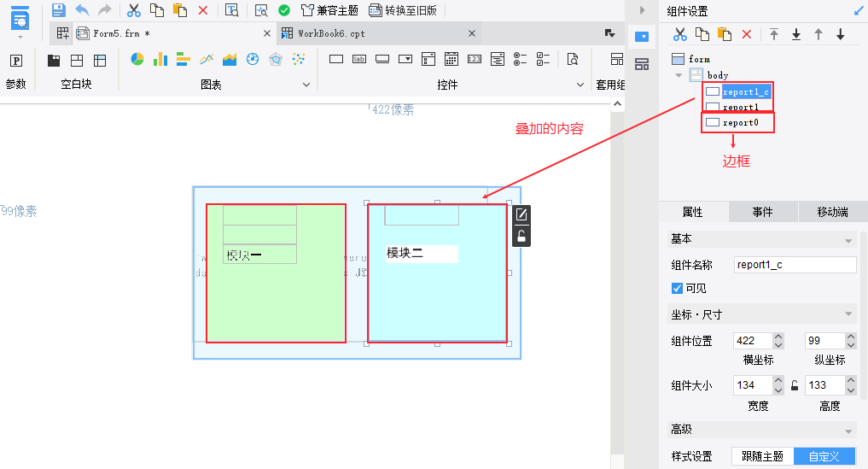This screenshot has width=868, height=469.
Task: Increase 横坐标 value with up stepper
Action: [778, 336]
